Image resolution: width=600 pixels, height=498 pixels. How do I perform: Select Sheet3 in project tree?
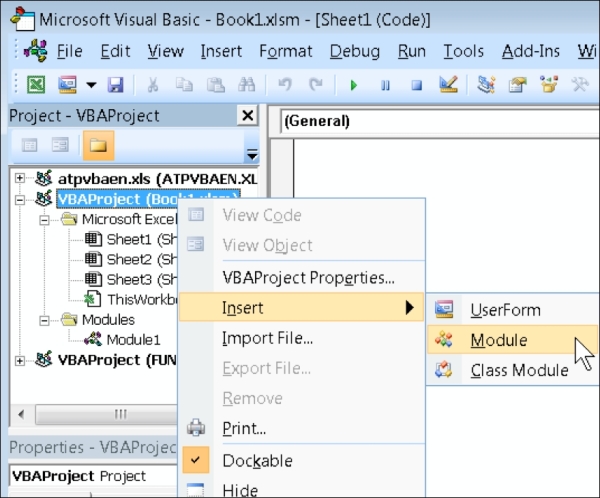[142, 280]
